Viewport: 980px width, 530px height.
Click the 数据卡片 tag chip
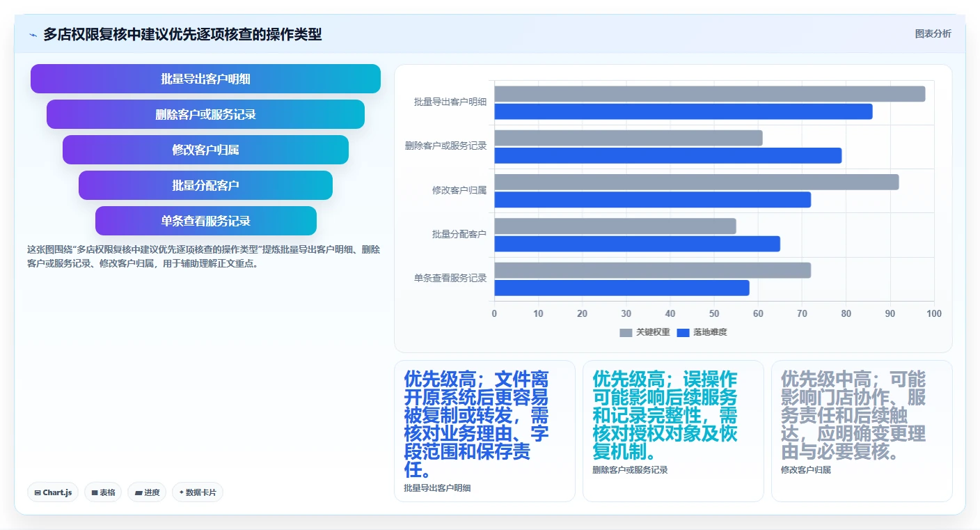[198, 492]
